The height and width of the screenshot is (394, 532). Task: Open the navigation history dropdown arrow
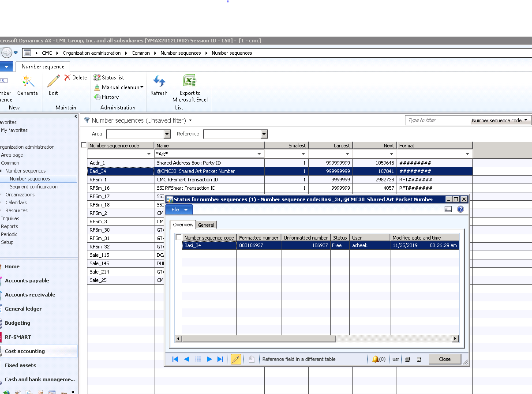tap(16, 53)
